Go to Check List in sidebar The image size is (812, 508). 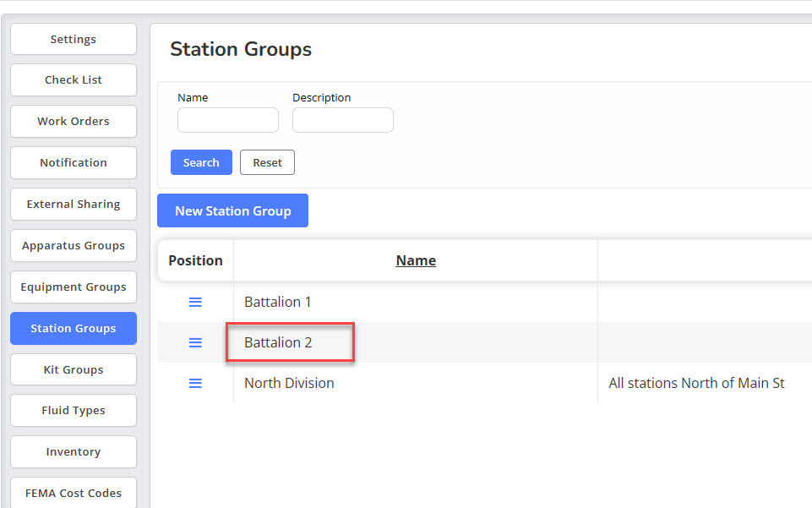(74, 79)
